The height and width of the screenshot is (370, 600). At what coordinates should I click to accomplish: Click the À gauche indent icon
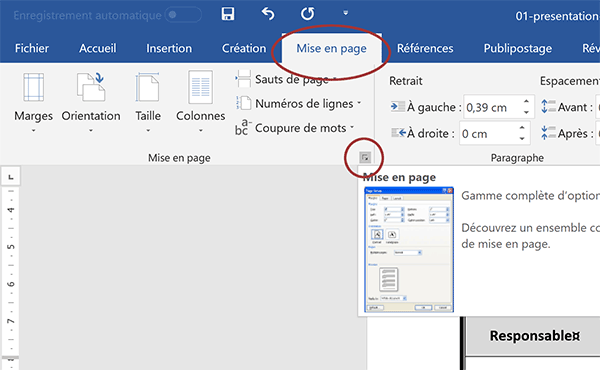(397, 106)
